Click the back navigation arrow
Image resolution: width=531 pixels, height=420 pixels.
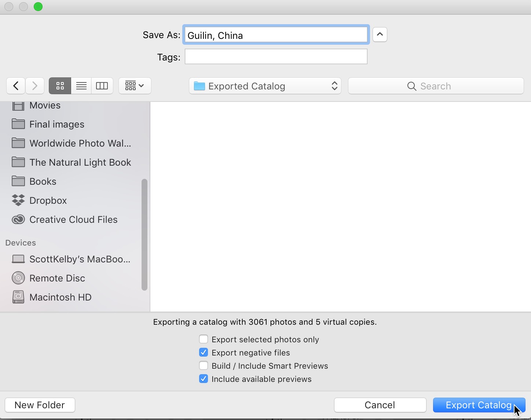coord(15,86)
